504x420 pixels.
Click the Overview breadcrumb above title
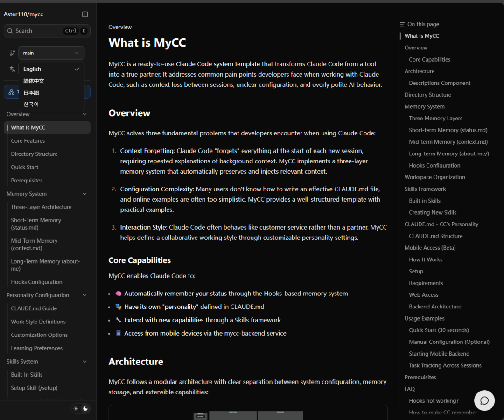(120, 27)
